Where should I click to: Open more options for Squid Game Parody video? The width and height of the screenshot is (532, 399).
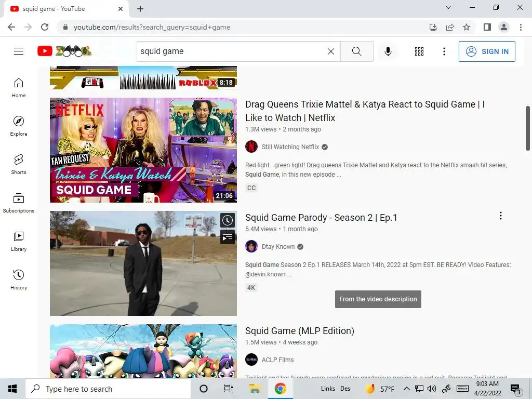point(500,216)
